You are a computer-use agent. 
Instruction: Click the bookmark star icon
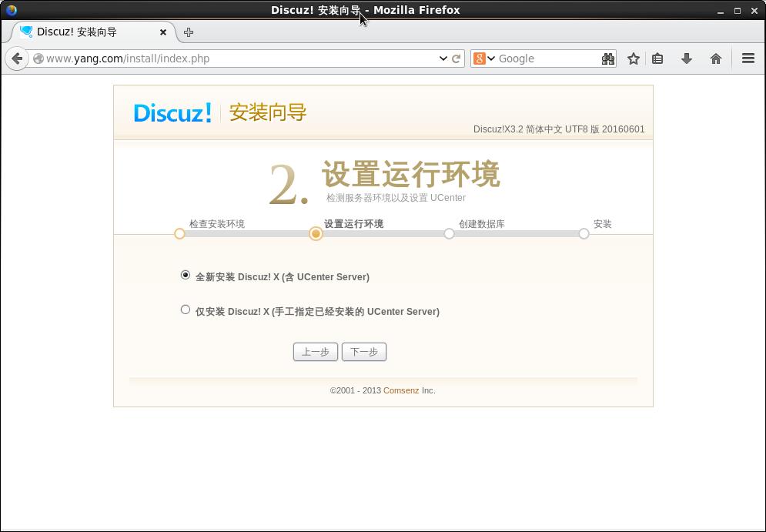tap(633, 58)
